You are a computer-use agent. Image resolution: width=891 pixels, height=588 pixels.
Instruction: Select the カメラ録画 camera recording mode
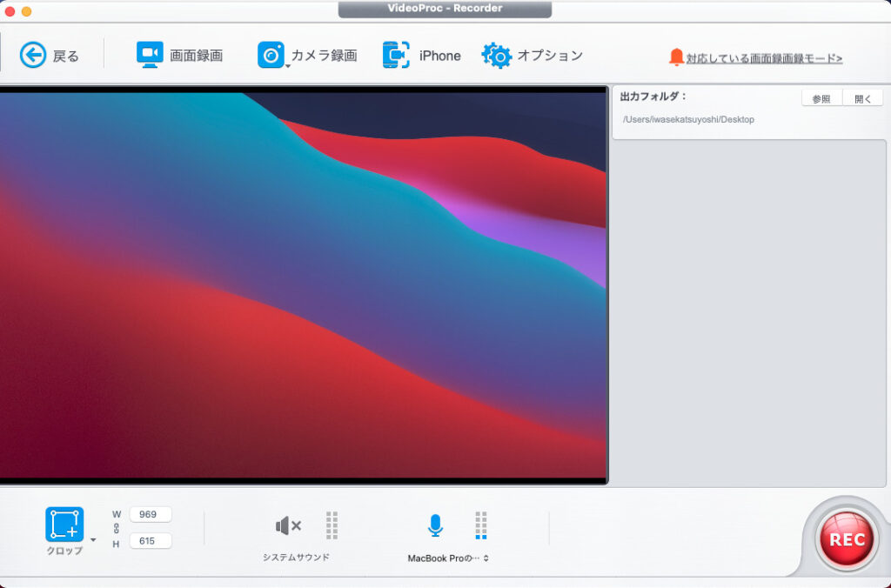(307, 55)
